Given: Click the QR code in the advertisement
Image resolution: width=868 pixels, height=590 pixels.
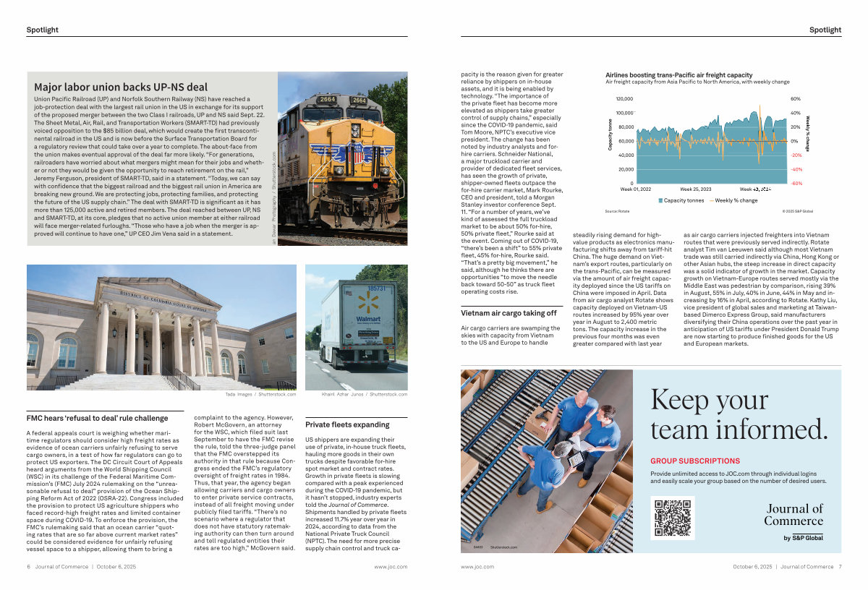Looking at the screenshot, I should tap(672, 518).
